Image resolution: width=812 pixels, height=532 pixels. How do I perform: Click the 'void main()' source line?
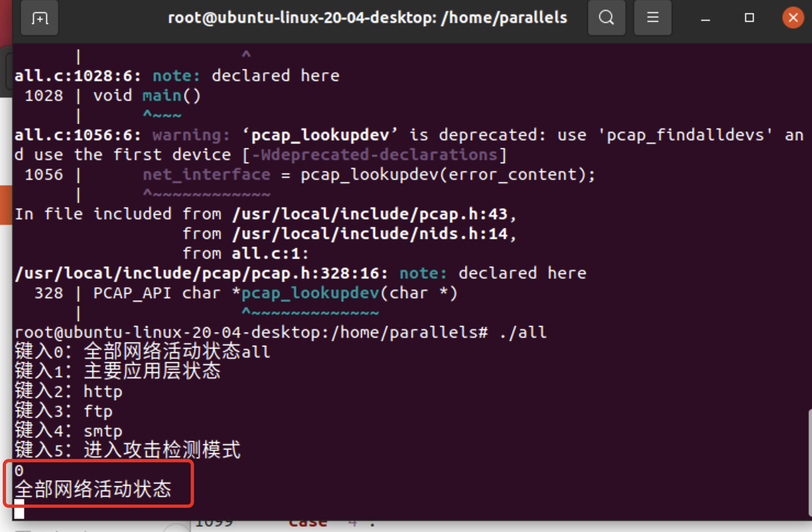click(x=147, y=95)
